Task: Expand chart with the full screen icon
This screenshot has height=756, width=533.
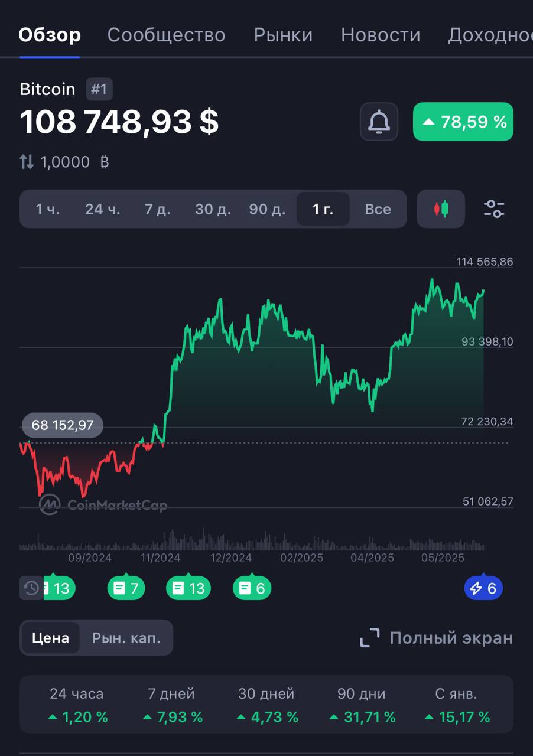Action: 370,638
